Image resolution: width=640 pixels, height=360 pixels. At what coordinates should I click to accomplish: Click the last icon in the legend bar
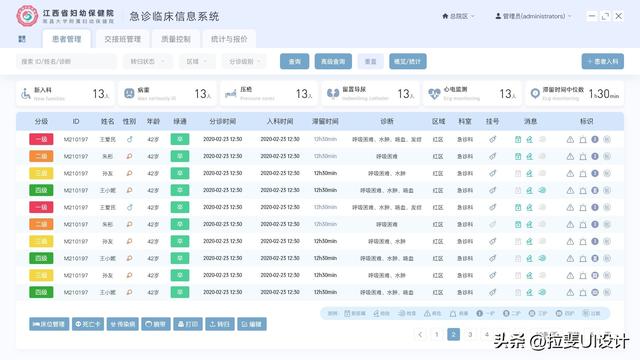pyautogui.click(x=586, y=313)
